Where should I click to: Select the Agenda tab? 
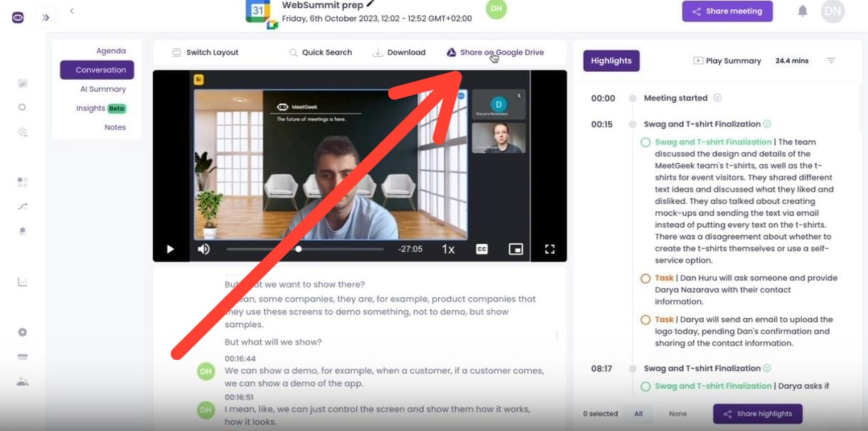point(111,51)
